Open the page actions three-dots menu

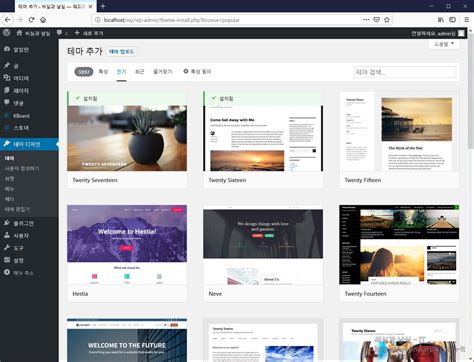(x=366, y=20)
